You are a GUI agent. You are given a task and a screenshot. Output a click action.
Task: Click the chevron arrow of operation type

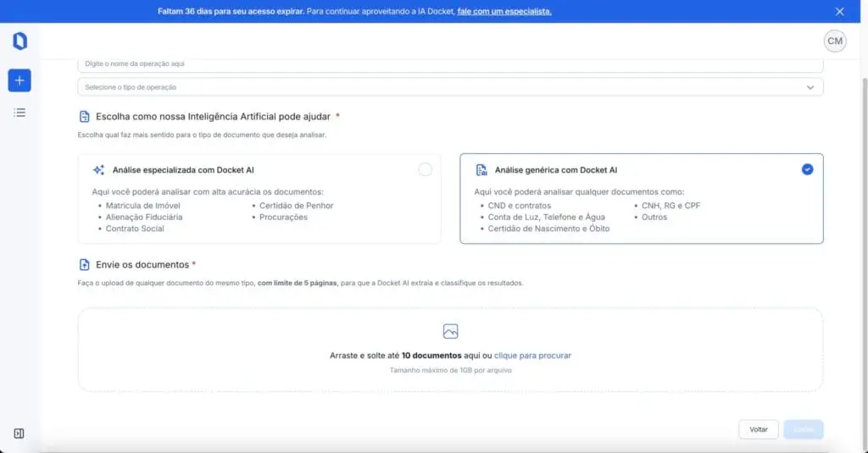810,87
